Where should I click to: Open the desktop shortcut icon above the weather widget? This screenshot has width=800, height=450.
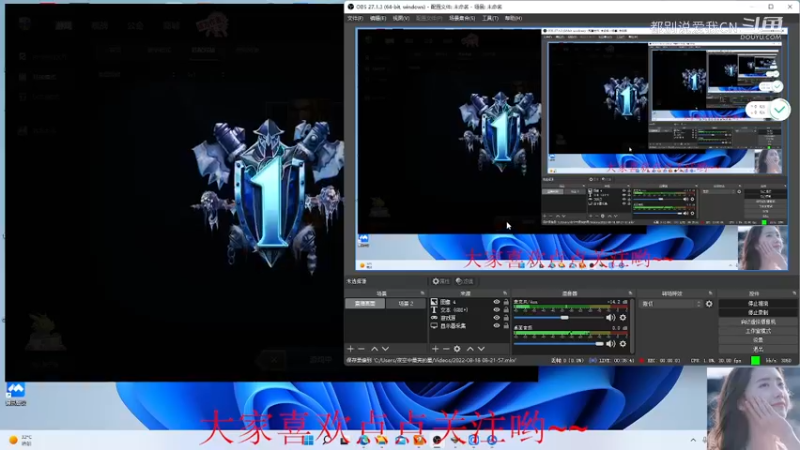pos(15,393)
